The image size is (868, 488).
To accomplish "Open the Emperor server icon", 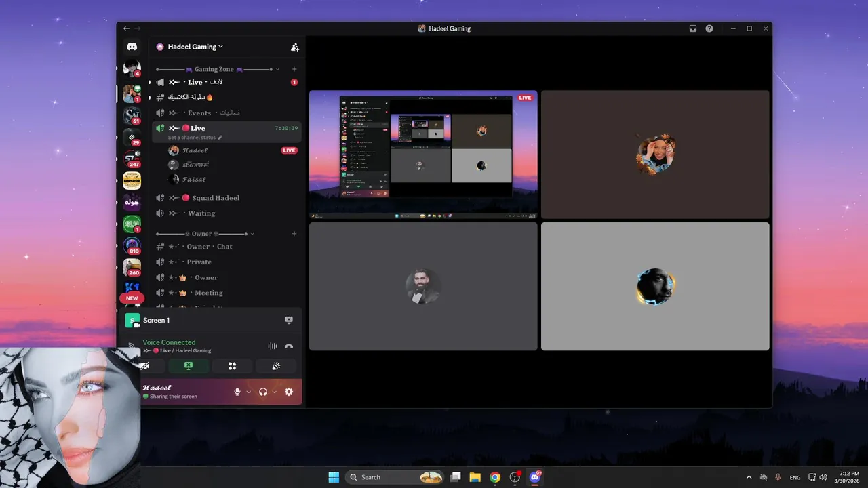I will [x=132, y=181].
